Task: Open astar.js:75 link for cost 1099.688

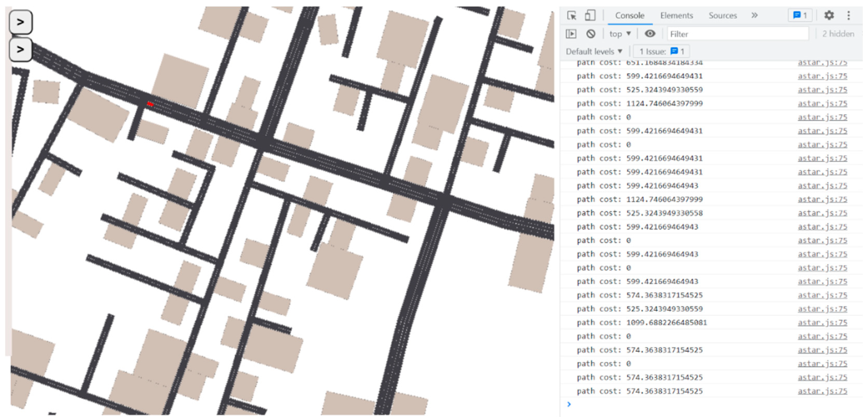Action: 822,323
